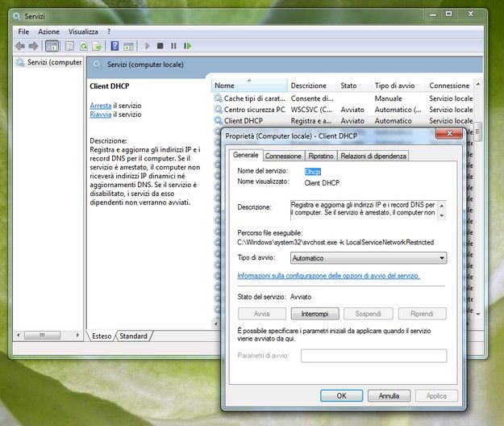Image resolution: width=504 pixels, height=426 pixels.
Task: Select the 'Manuale' startup type cell
Action: coord(388,98)
